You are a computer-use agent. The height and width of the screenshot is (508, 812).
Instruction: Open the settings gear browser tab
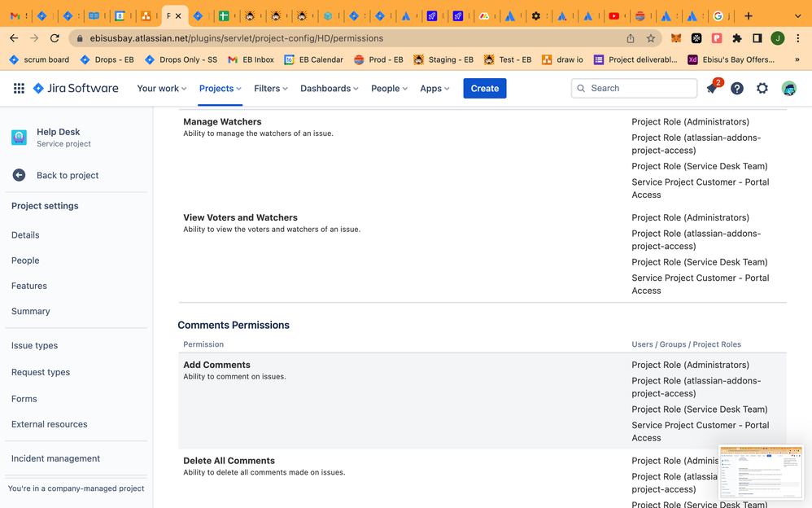[x=536, y=16]
